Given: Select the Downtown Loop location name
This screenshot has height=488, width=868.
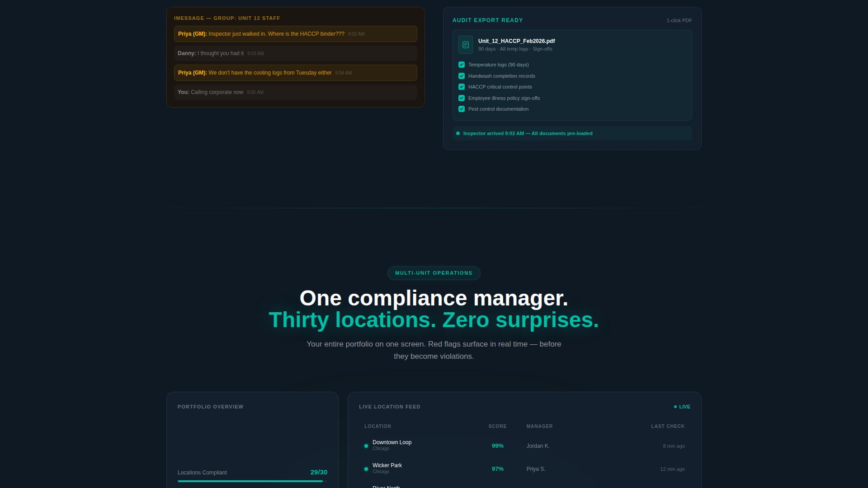Looking at the screenshot, I should click(x=392, y=442).
